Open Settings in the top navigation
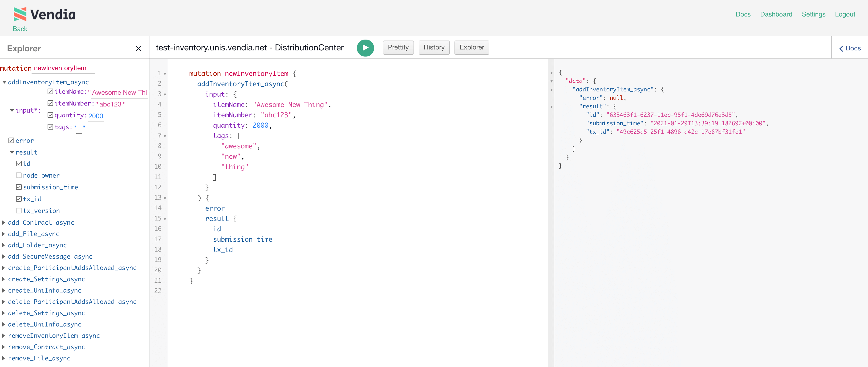 813,14
